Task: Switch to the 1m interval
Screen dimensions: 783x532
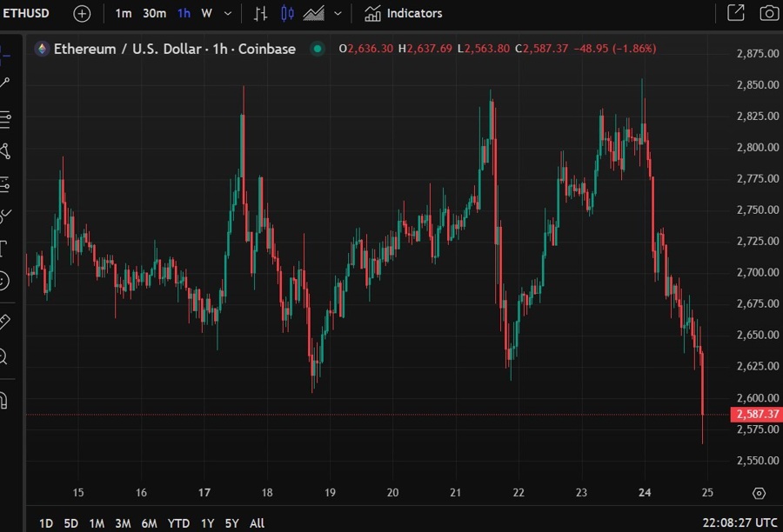Action: [124, 14]
